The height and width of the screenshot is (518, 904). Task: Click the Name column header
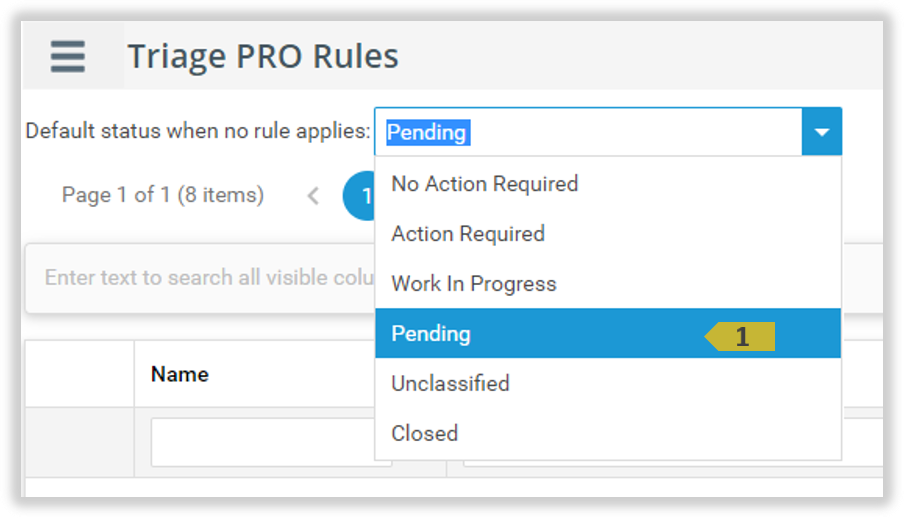point(180,374)
